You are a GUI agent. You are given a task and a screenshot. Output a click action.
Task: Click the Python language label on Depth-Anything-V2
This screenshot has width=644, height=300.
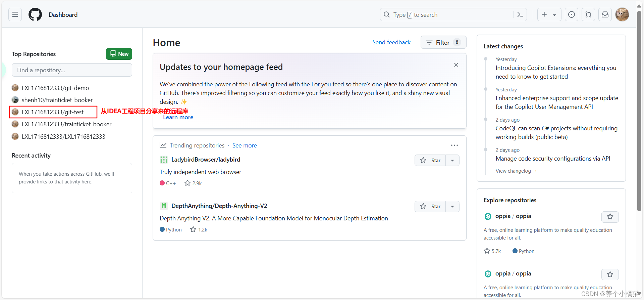point(171,229)
